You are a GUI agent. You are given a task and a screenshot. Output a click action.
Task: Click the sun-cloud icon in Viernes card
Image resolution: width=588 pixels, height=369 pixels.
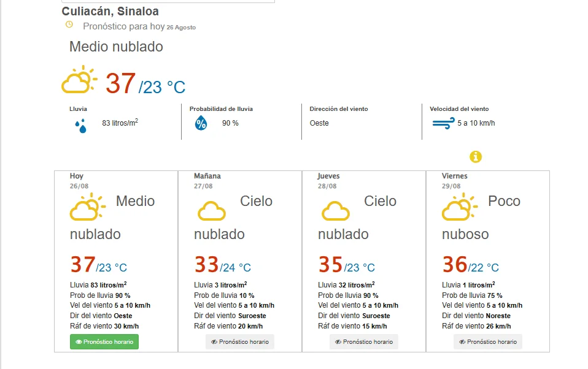pos(460,207)
